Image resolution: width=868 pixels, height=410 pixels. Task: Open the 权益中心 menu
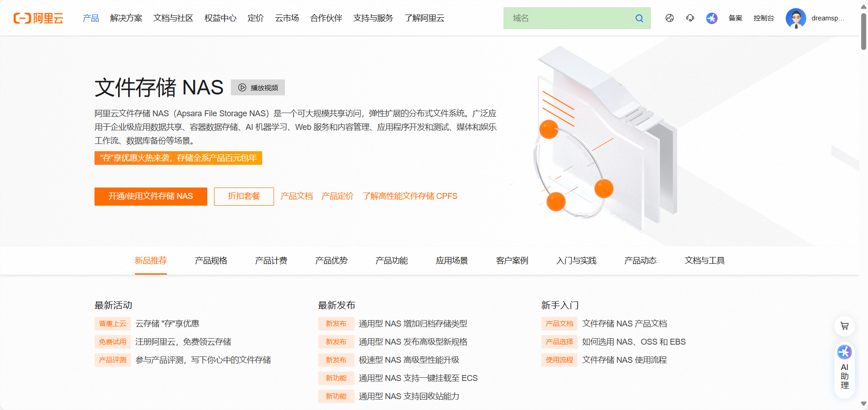[220, 18]
